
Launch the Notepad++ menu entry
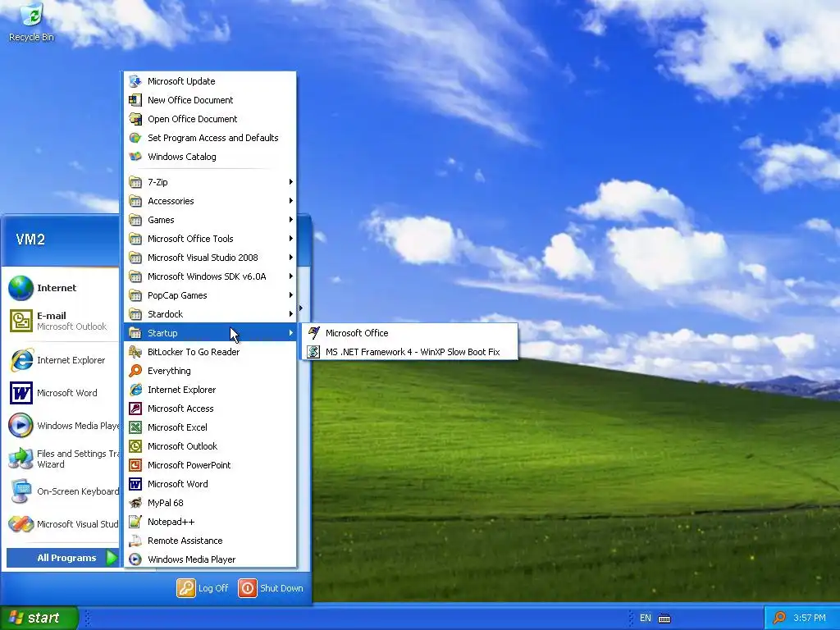[210, 522]
